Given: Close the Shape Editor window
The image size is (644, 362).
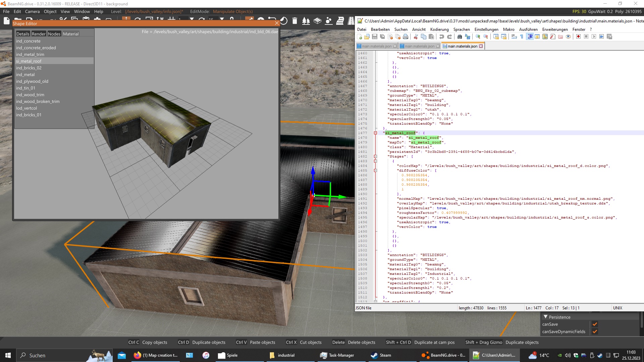Looking at the screenshot, I should point(276,23).
